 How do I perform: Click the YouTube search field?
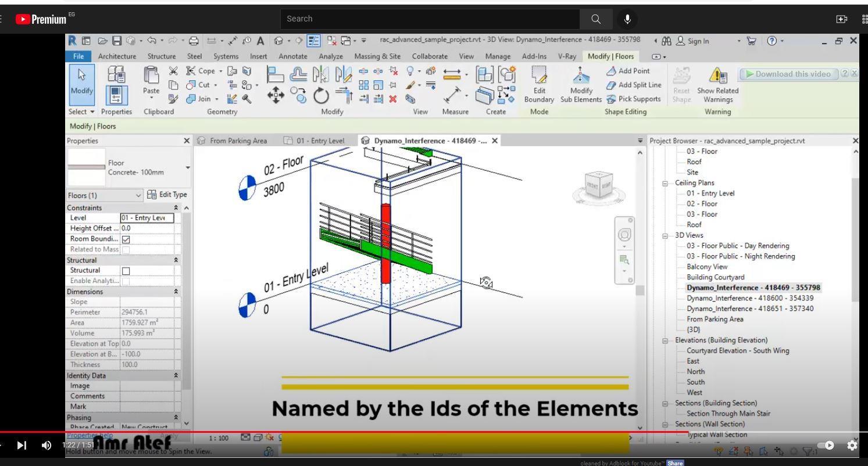click(430, 19)
